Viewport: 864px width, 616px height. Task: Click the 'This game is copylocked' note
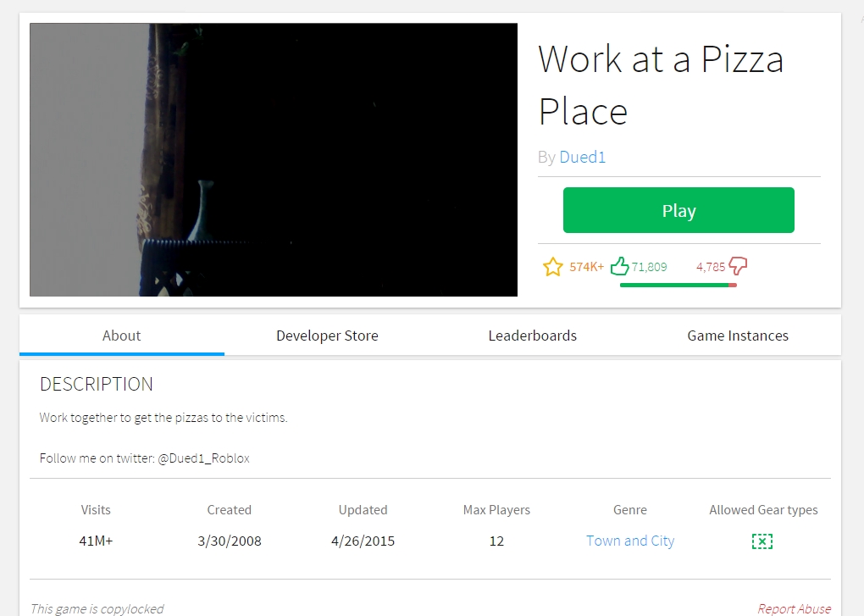pos(97,608)
